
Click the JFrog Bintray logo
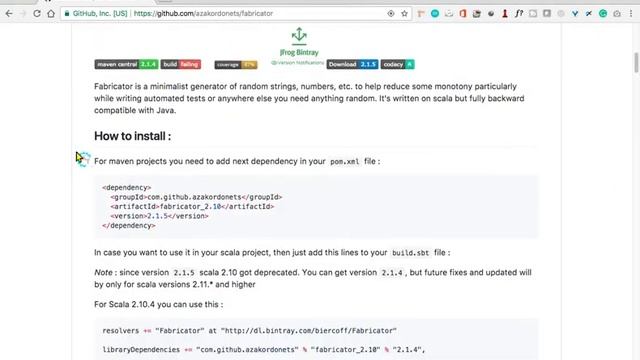coord(299,41)
